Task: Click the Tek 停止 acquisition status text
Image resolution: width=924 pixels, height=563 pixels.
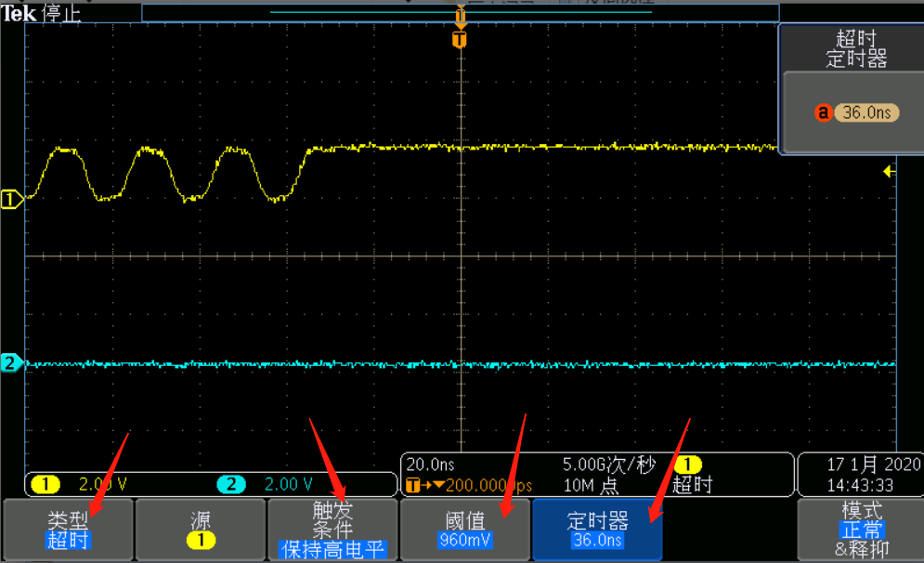Action: (40, 13)
